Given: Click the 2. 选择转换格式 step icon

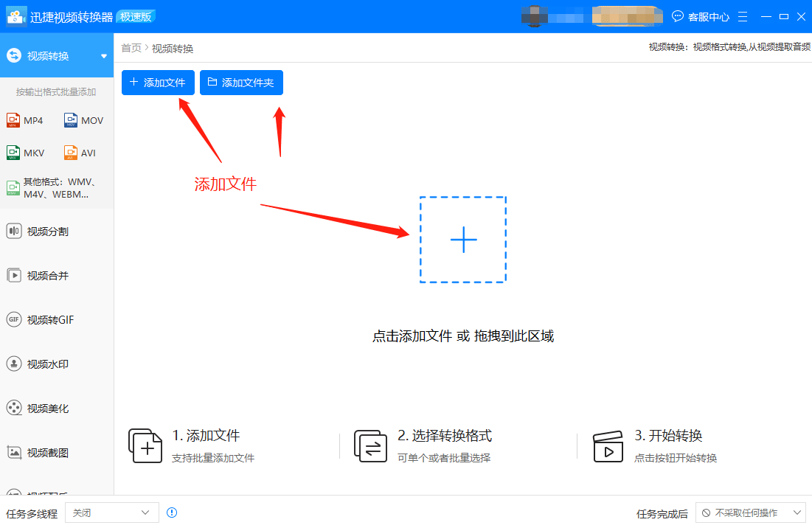Looking at the screenshot, I should point(370,445).
